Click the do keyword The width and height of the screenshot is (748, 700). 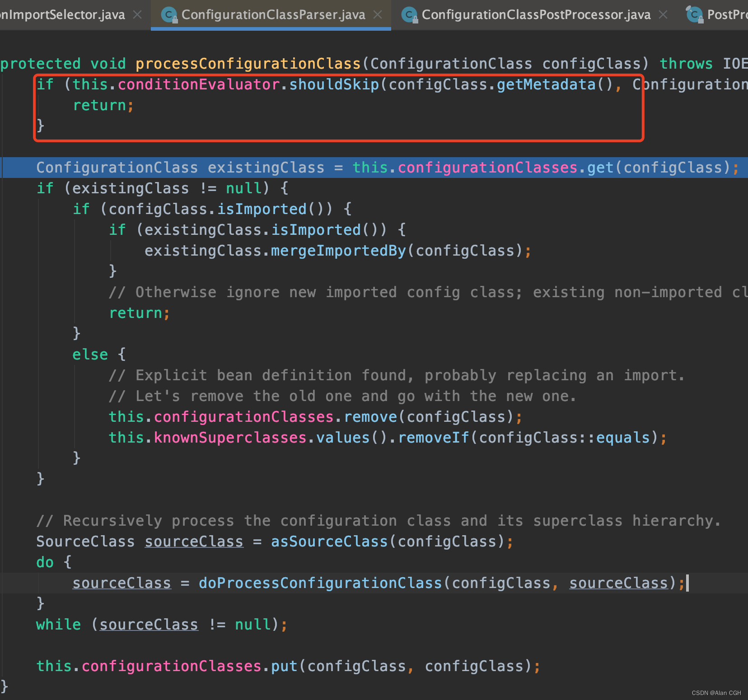tap(45, 562)
